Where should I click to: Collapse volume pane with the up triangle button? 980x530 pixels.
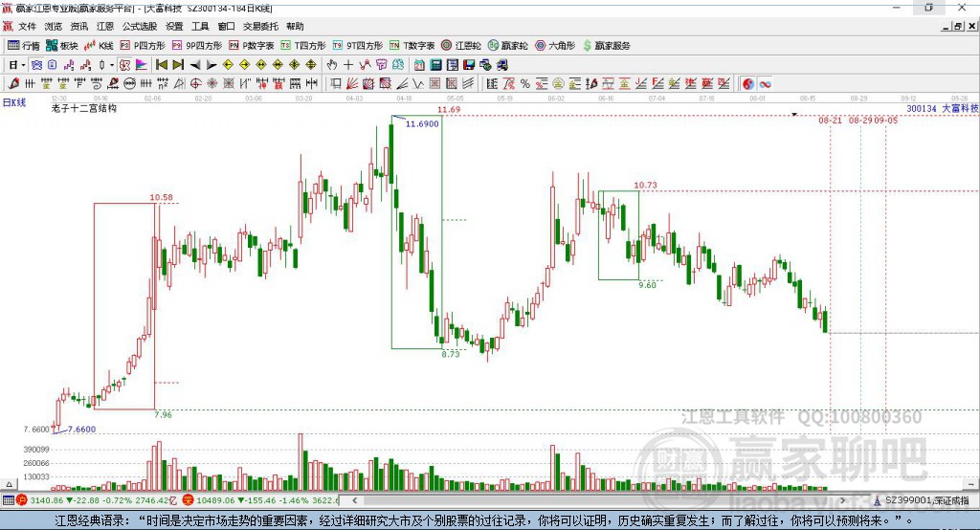pyautogui.click(x=9, y=484)
